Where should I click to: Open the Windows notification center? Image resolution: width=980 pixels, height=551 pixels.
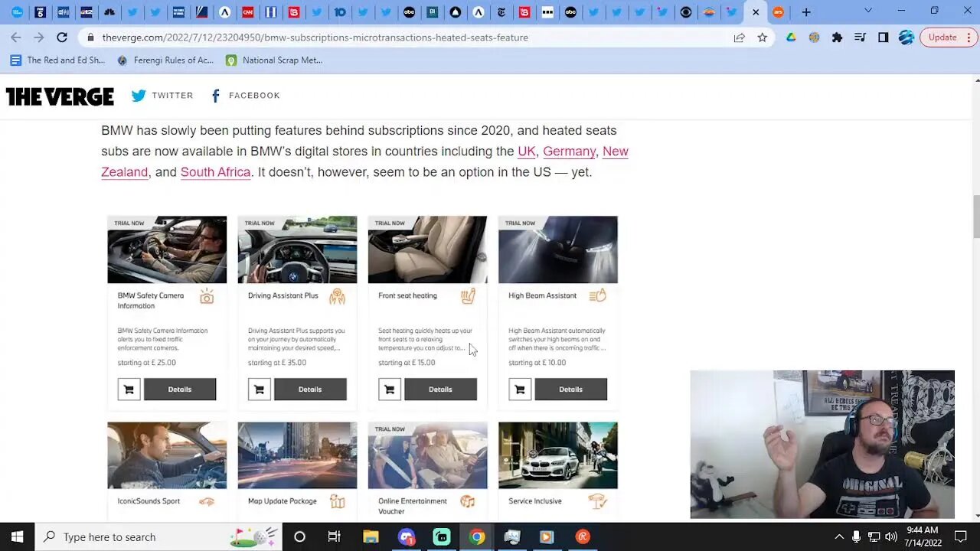click(x=961, y=536)
